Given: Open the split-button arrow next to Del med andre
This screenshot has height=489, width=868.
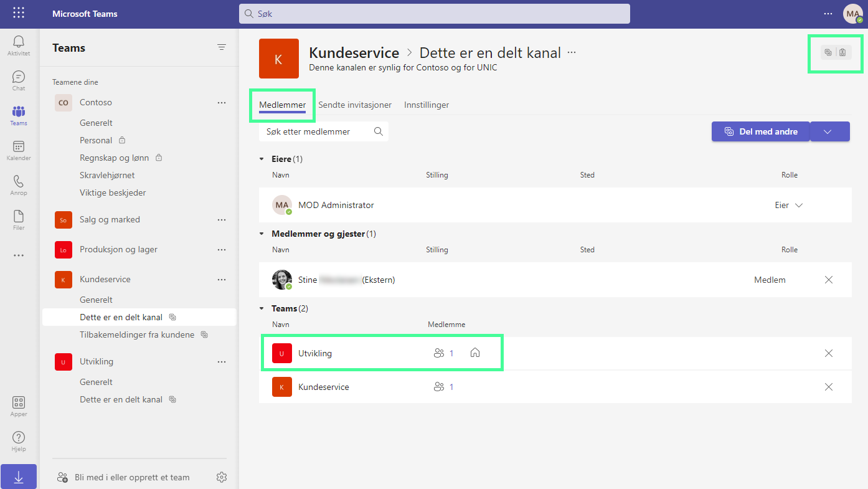Looking at the screenshot, I should click(x=829, y=131).
